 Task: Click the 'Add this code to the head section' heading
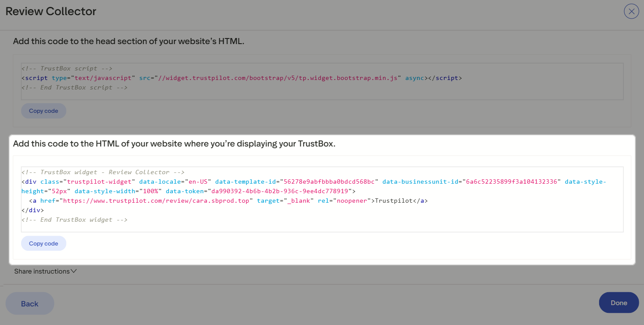[129, 41]
